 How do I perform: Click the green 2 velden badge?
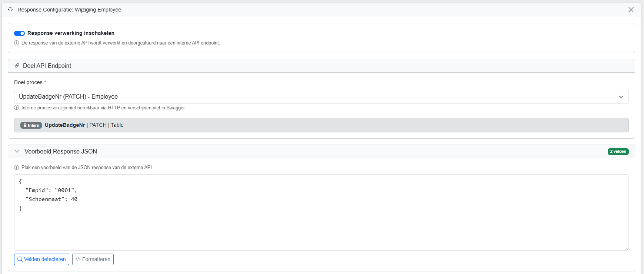[618, 151]
